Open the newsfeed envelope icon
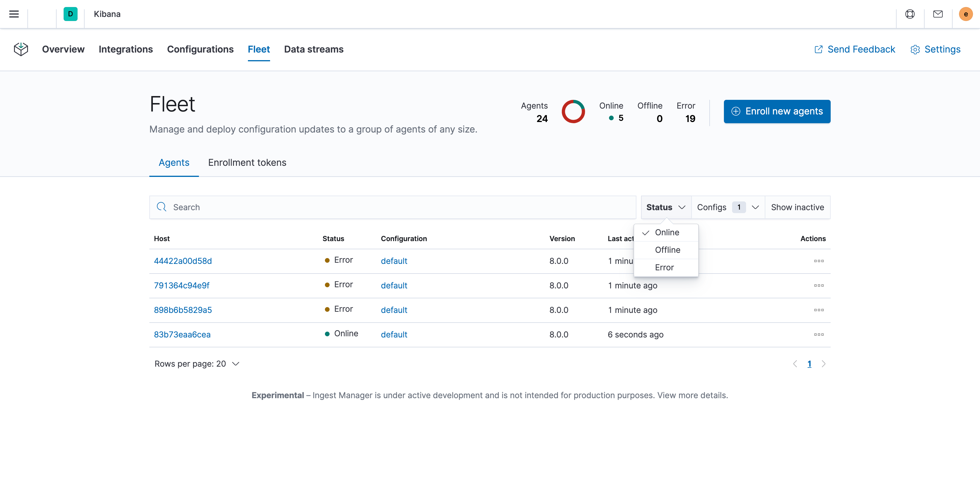 pos(938,14)
